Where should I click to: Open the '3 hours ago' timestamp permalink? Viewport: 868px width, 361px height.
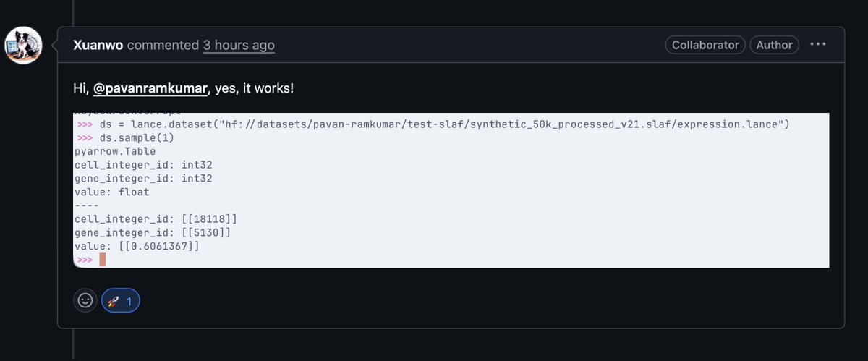pos(239,45)
